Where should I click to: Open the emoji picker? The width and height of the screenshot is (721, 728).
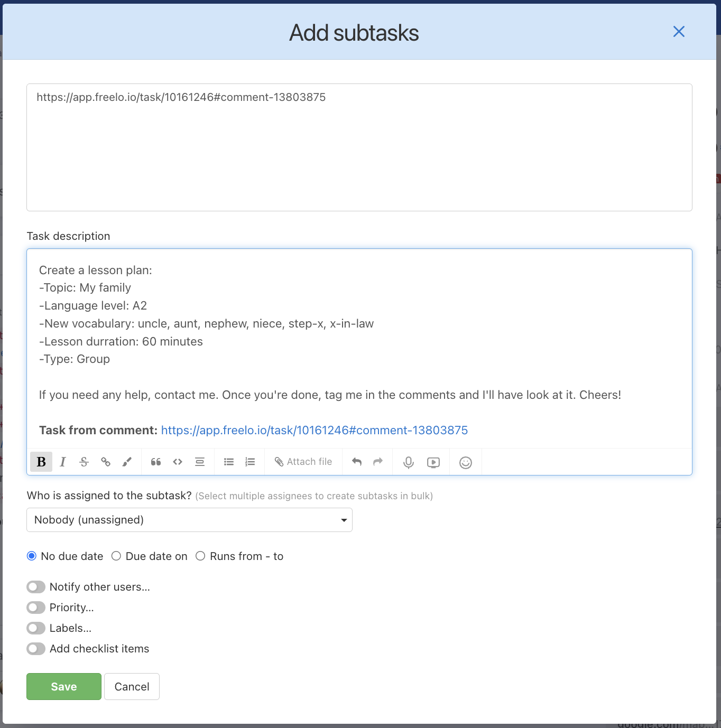[x=465, y=462]
